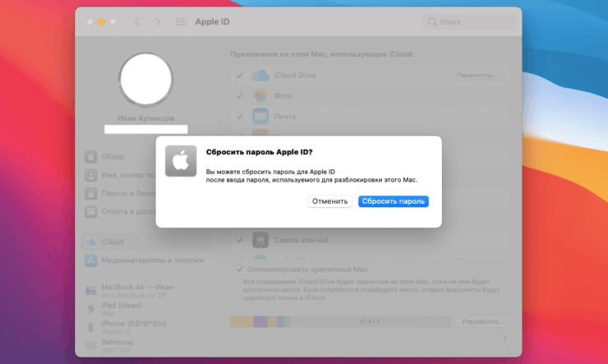Click the Иван Кузнецов name text
608x364 pixels.
145,118
